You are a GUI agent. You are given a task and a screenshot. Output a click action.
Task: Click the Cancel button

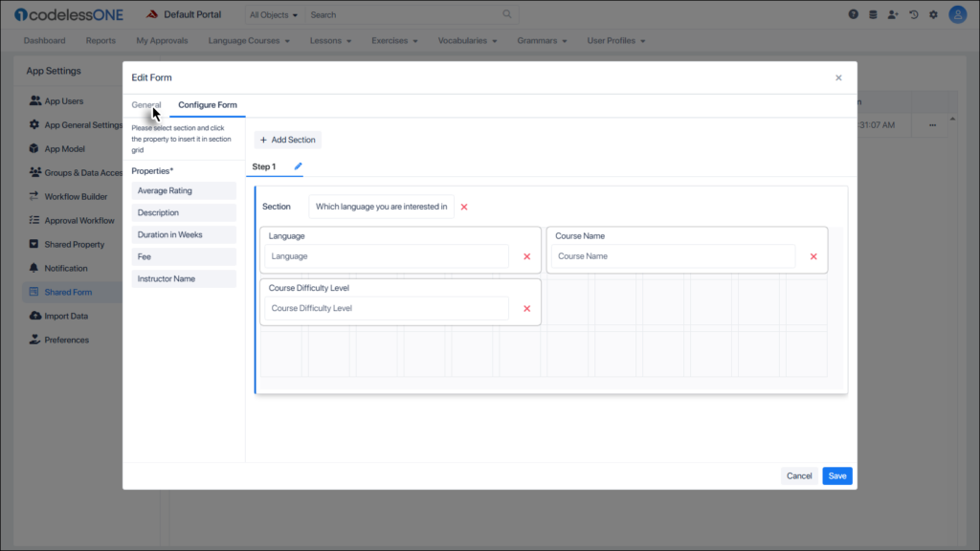[x=799, y=476]
